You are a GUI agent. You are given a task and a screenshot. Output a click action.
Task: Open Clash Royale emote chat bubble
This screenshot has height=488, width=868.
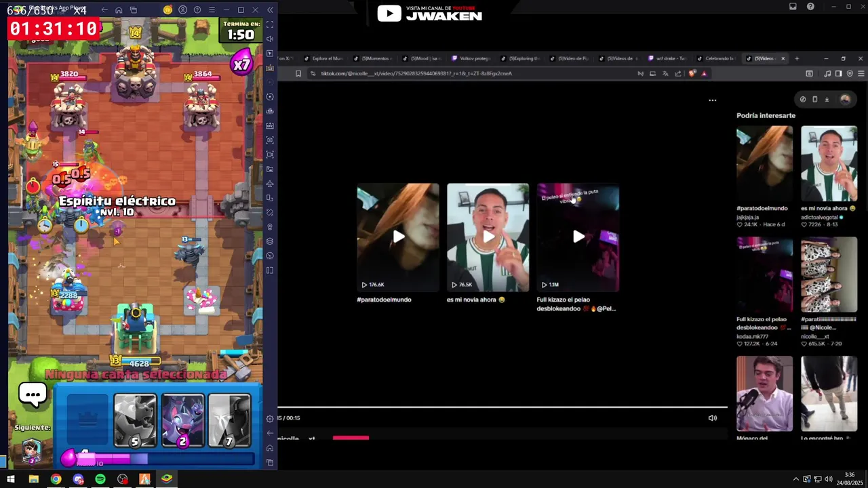pyautogui.click(x=33, y=394)
